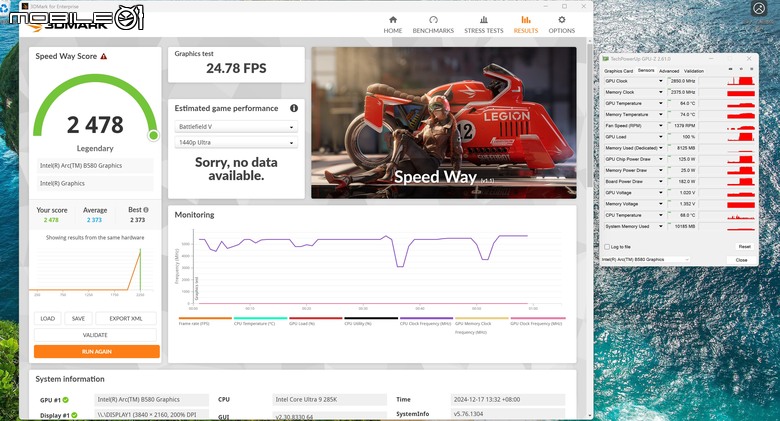Screen dimensions: 780x421
Task: Toggle the Frame rate (FPS) legend series
Action: [x=205, y=321]
